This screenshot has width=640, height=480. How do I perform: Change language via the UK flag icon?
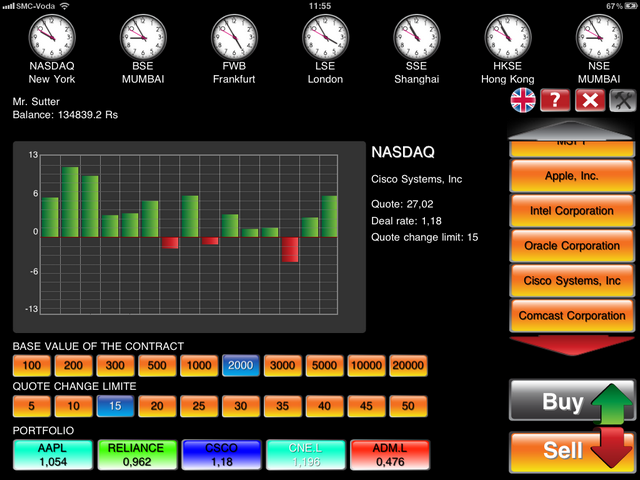(523, 100)
